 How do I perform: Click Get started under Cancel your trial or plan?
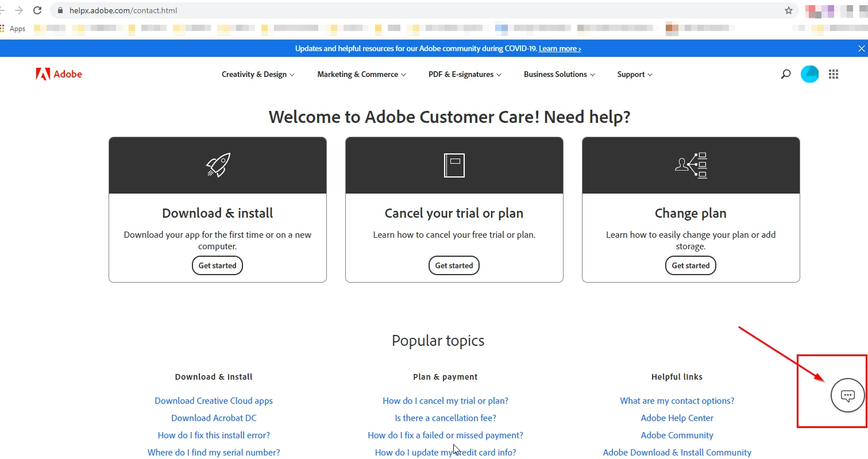(x=454, y=265)
